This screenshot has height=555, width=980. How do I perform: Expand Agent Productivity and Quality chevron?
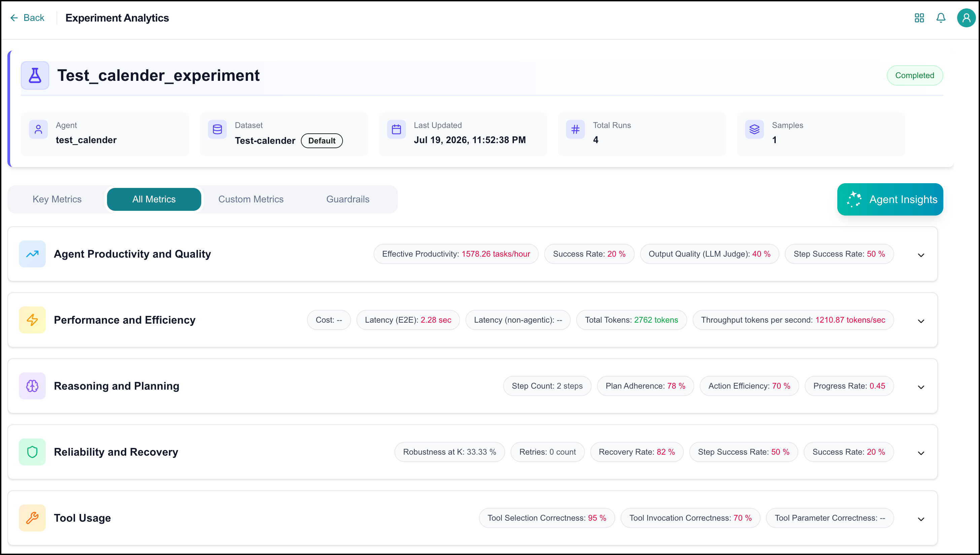point(921,255)
